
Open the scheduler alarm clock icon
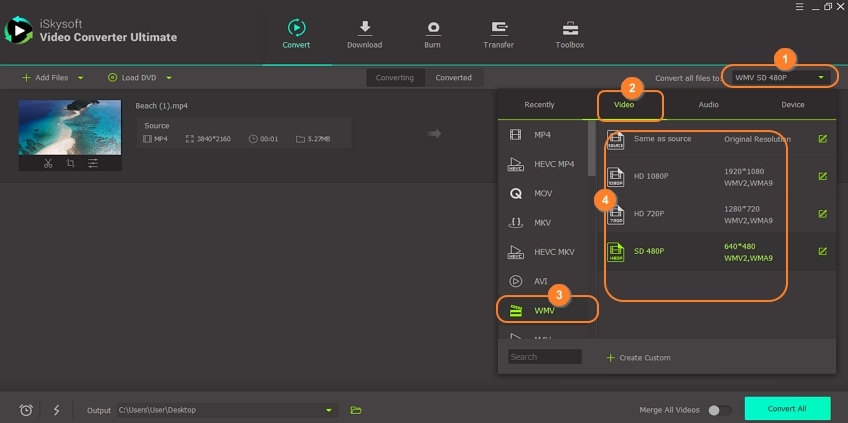26,410
